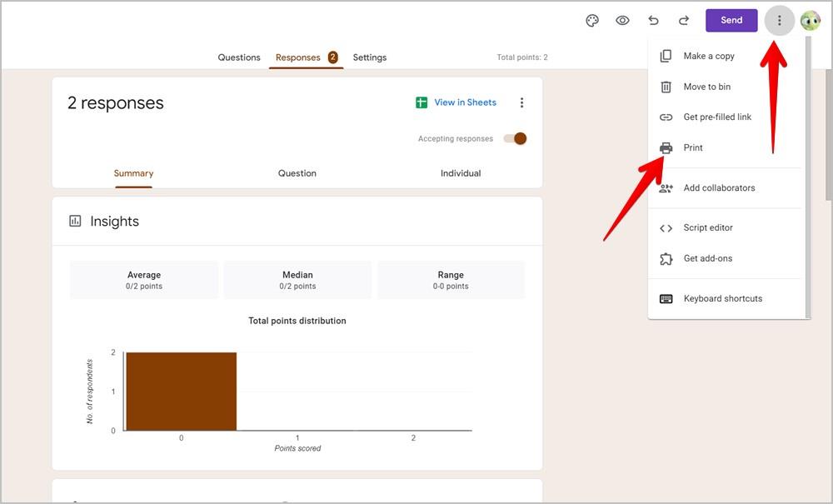
Task: Open the top-right three-dot More menu
Action: [x=780, y=20]
